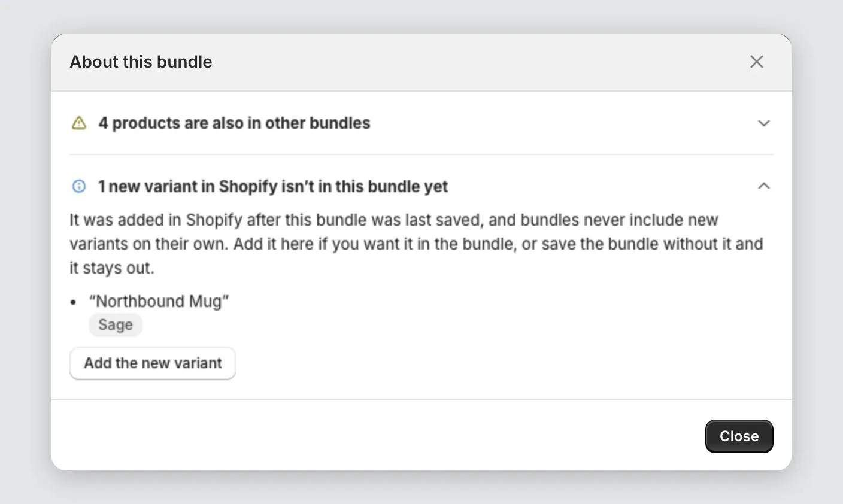Click the 'About this bundle' title
843x504 pixels.
(x=141, y=62)
